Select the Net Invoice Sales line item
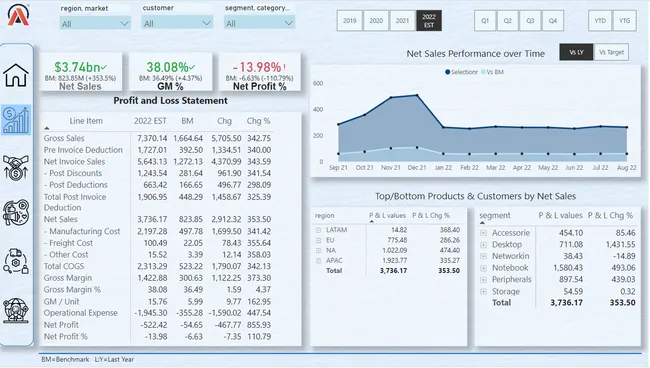Image resolution: width=650 pixels, height=368 pixels. 74,162
